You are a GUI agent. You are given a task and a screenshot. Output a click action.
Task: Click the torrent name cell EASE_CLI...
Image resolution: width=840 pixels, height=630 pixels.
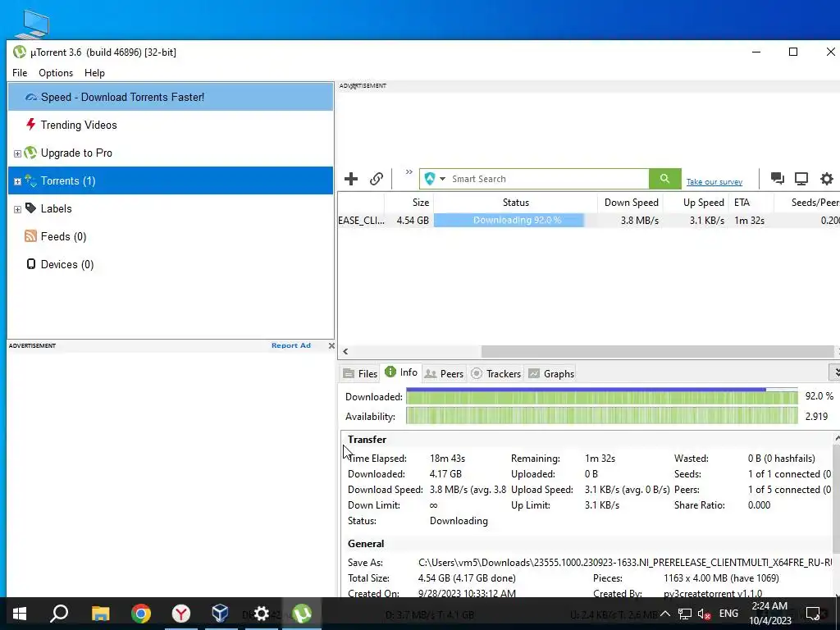click(x=361, y=220)
